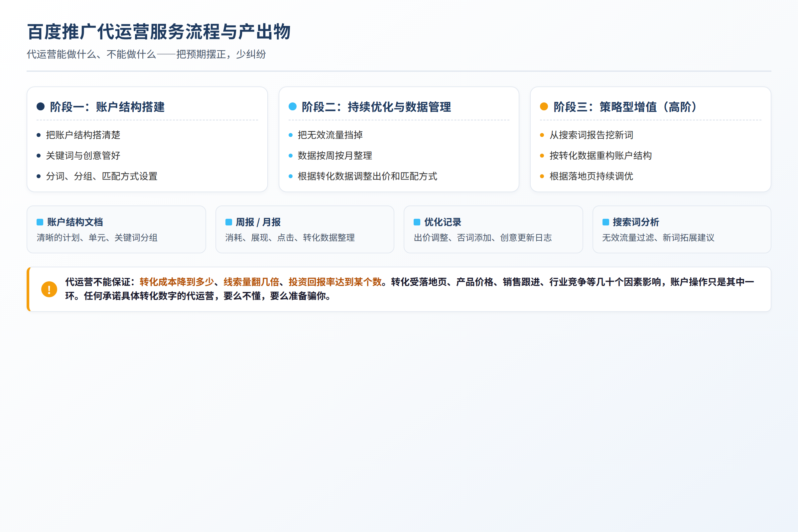The width and height of the screenshot is (798, 532).
Task: Click bullet 关键词与创意管好
Action: 83,156
